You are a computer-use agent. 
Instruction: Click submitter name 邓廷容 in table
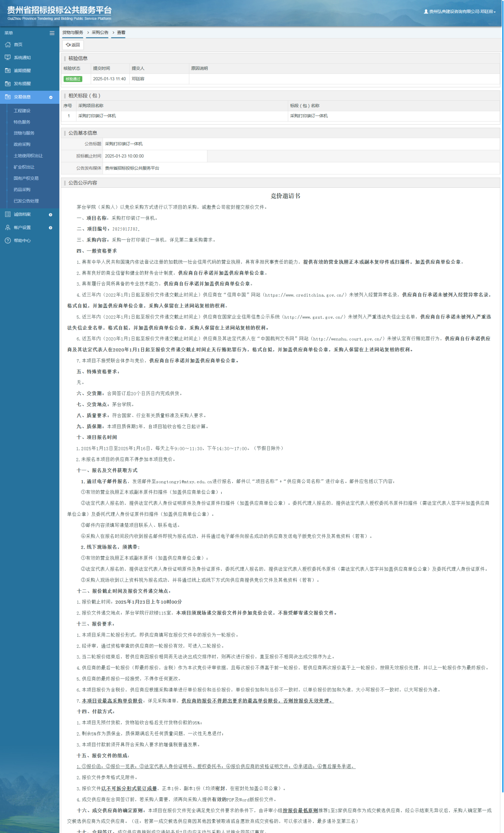tap(138, 79)
